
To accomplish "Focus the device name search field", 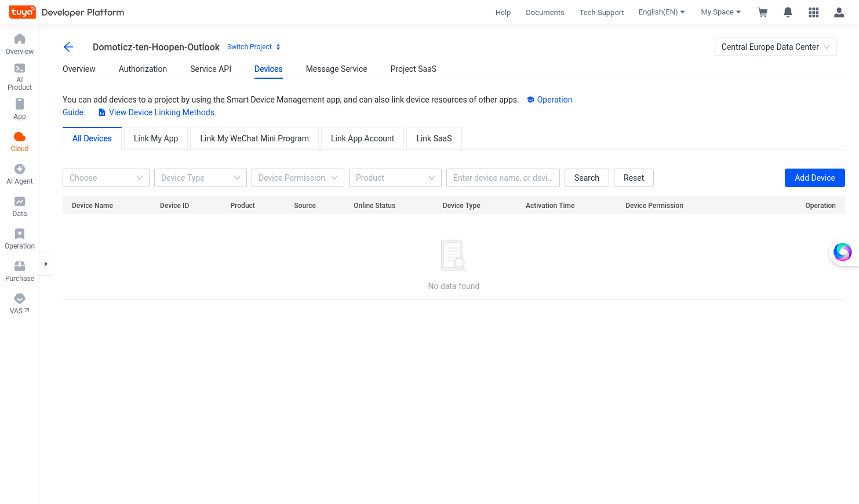I will point(503,178).
